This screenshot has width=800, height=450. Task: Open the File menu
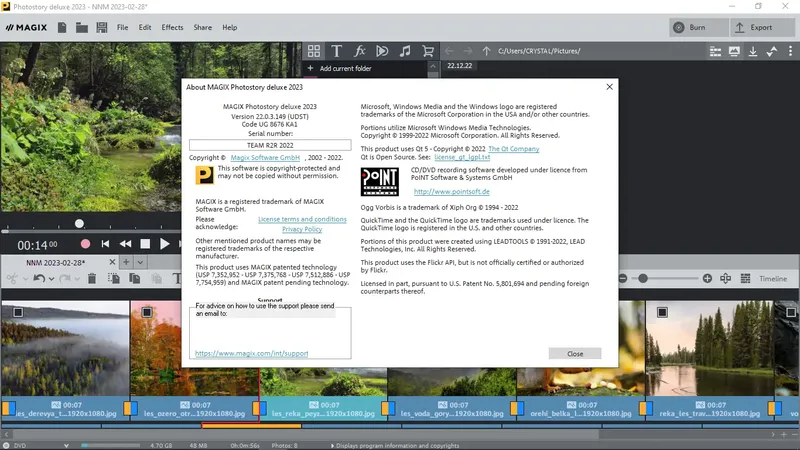[122, 28]
